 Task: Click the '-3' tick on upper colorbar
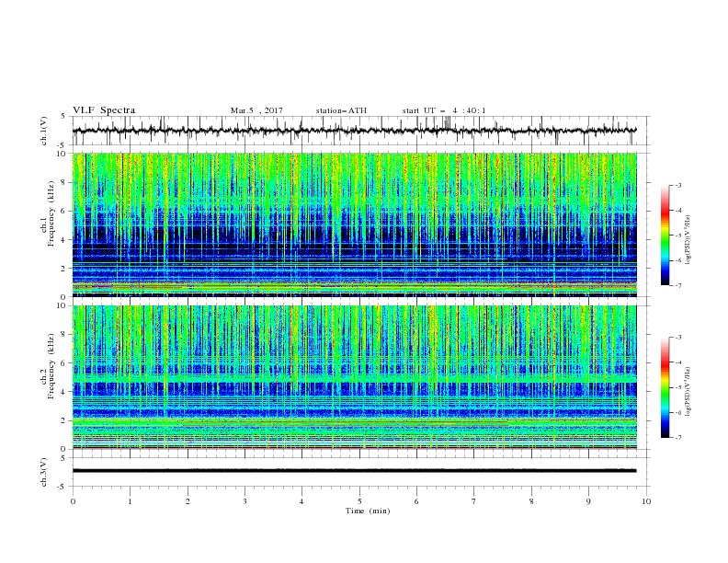[x=677, y=185]
